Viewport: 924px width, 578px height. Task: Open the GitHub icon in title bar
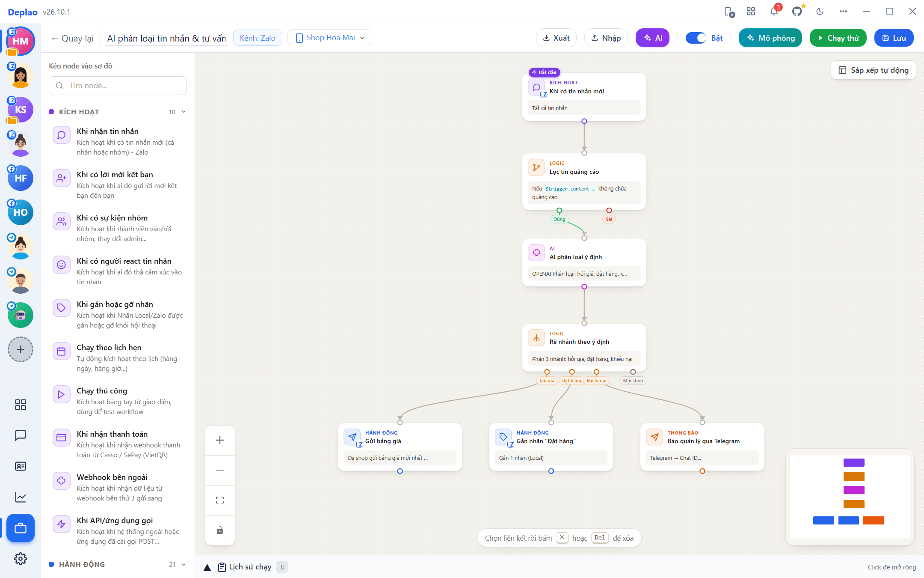pyautogui.click(x=797, y=12)
